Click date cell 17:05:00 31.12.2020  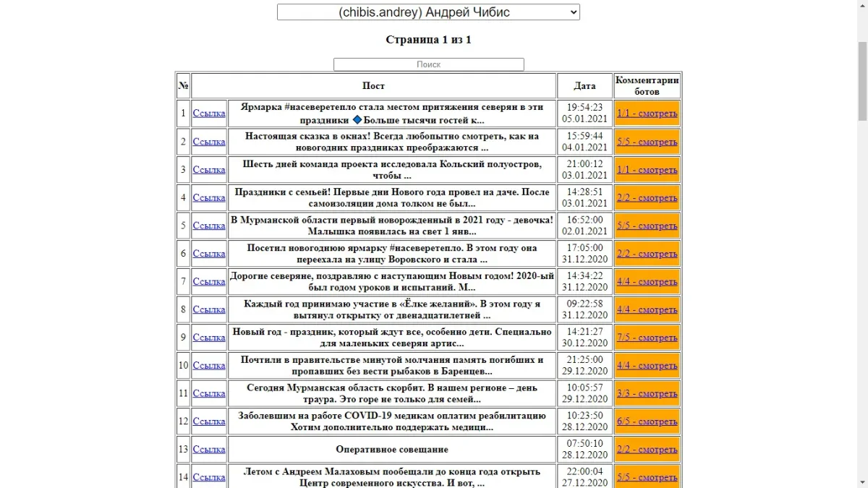coord(584,254)
